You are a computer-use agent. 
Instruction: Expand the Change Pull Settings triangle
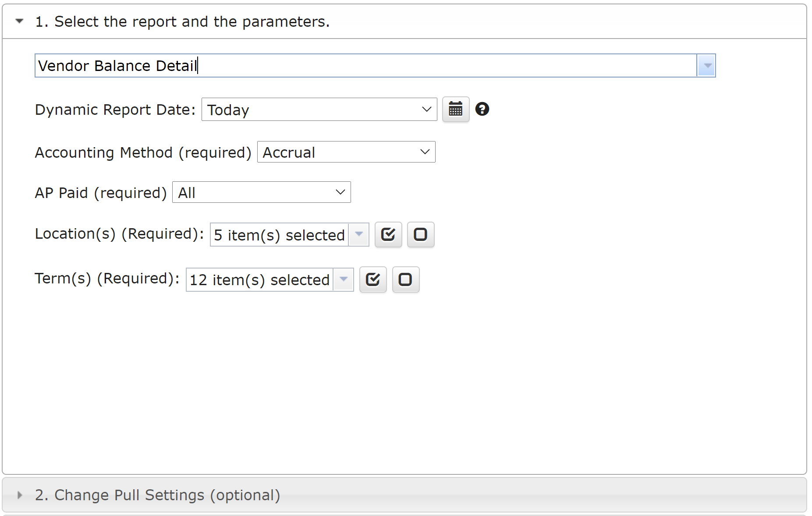[x=19, y=495]
